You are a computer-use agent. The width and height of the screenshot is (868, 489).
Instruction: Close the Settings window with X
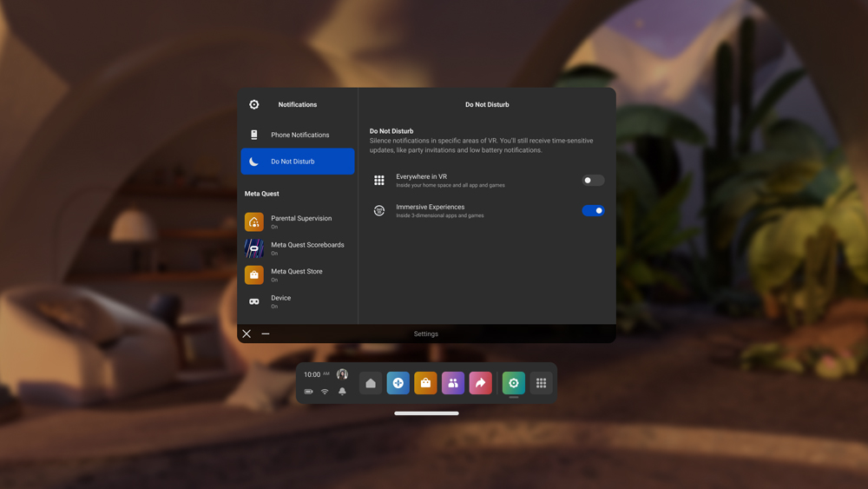pyautogui.click(x=247, y=334)
